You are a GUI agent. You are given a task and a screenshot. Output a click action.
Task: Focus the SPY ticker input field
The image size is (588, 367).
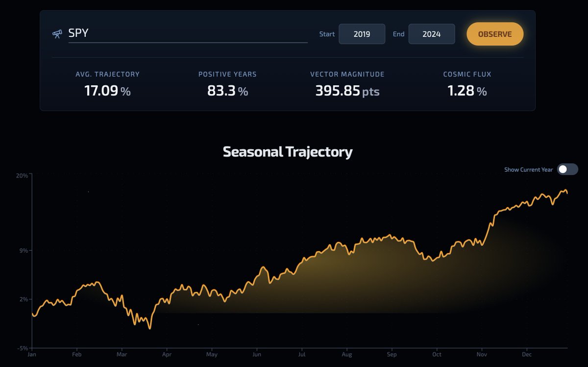point(188,34)
